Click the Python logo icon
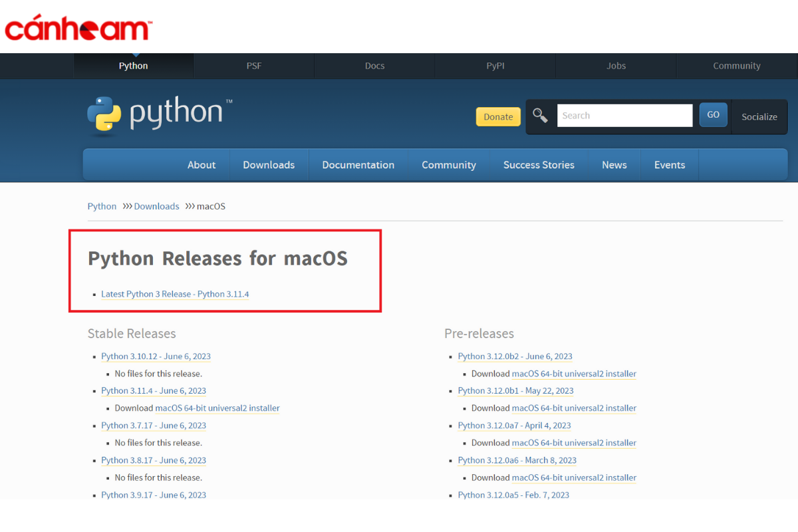798x532 pixels. (x=104, y=116)
